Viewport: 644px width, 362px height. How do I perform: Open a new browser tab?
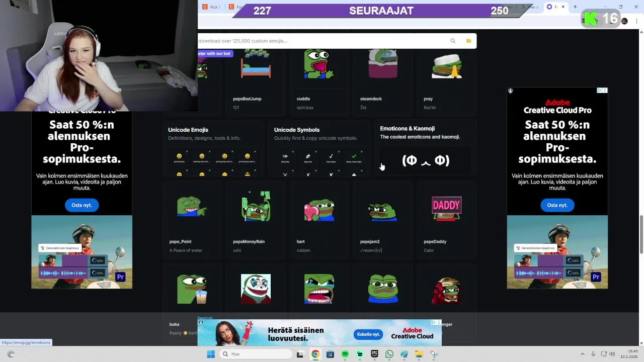click(x=575, y=7)
